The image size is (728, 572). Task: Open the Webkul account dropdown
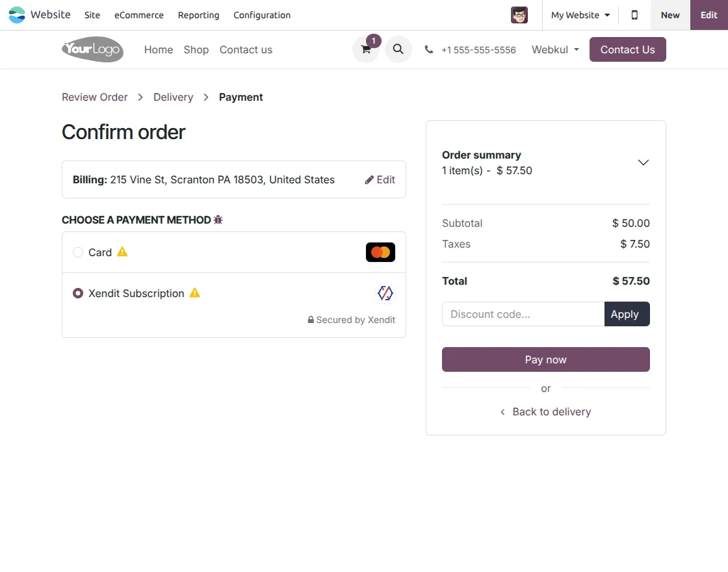point(554,49)
